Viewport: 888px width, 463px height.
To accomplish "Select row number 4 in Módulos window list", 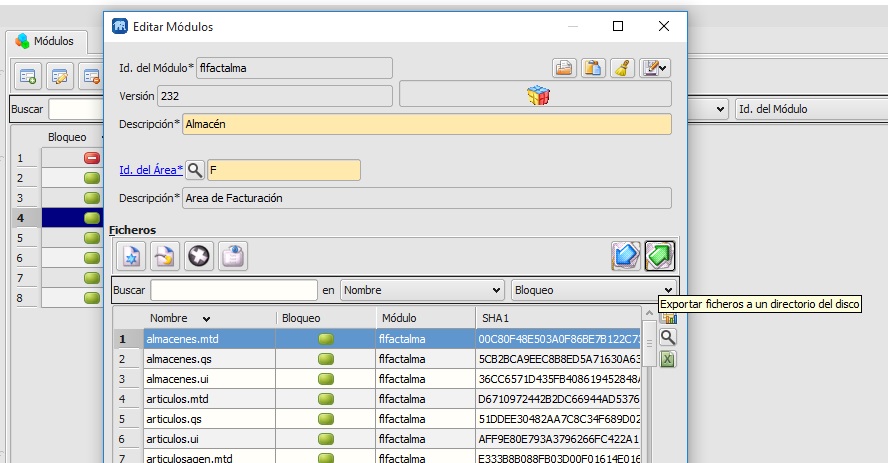I will (x=20, y=218).
